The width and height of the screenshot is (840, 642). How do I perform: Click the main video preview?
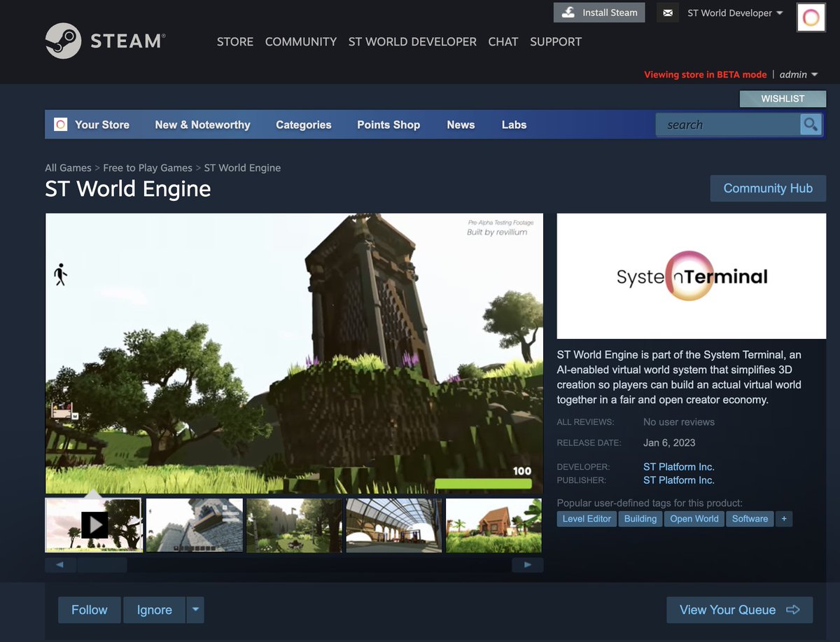coord(294,354)
